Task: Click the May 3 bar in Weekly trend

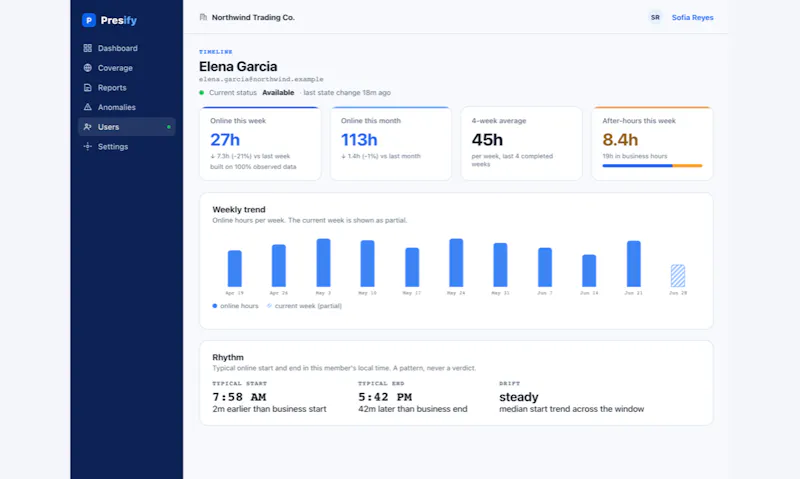Action: [x=323, y=263]
